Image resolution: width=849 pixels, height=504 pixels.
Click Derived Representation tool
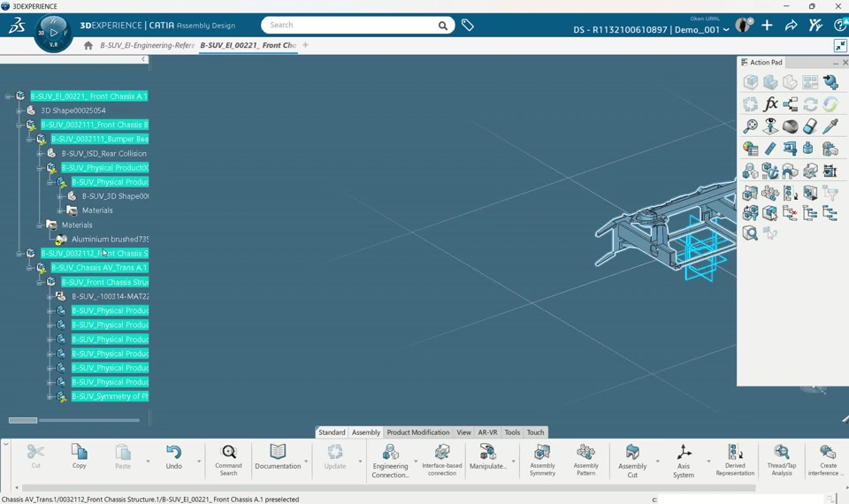pos(735,460)
